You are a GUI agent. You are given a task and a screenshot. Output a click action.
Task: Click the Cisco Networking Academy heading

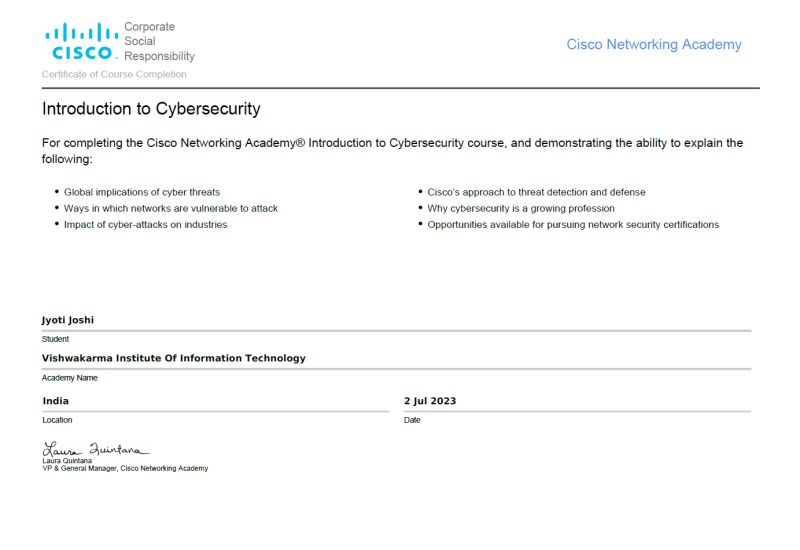654,44
